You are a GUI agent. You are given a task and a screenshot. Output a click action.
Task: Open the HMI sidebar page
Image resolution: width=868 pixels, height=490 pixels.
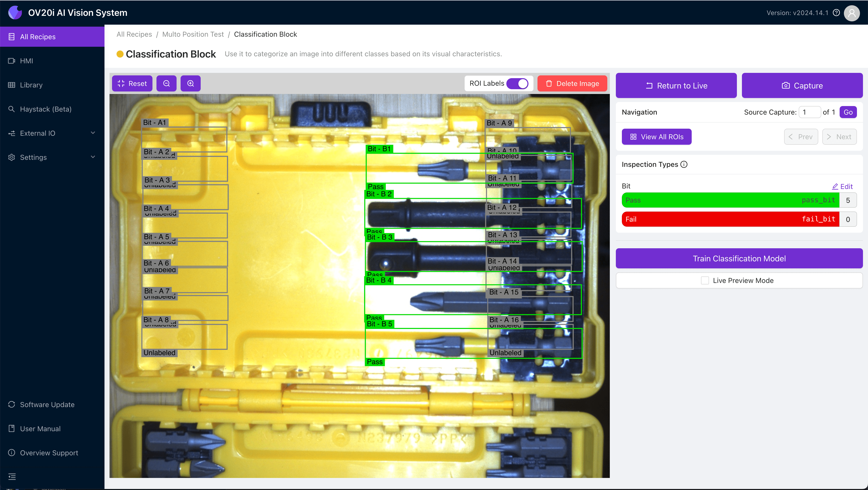coord(26,61)
